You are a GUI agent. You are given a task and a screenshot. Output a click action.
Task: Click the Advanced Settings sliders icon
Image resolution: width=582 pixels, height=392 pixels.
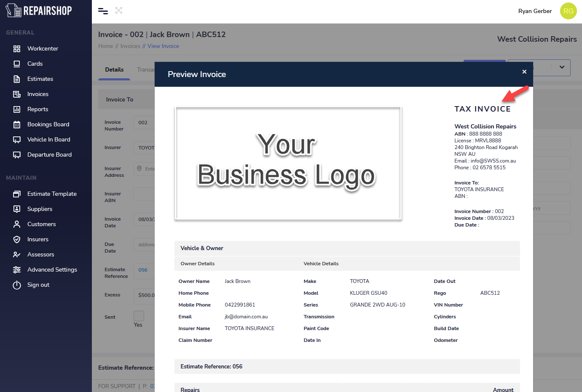[x=17, y=270]
